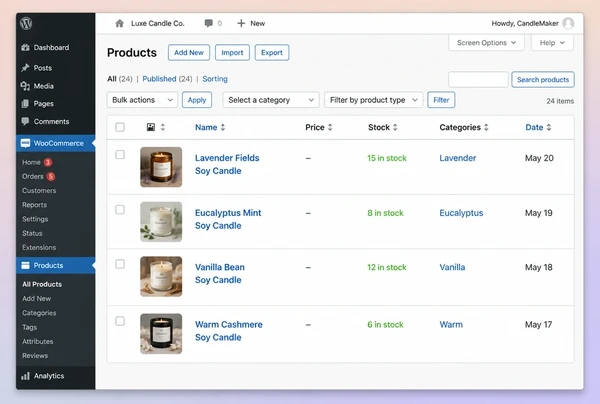This screenshot has width=600, height=404.
Task: Click the Filter button
Action: coord(441,100)
